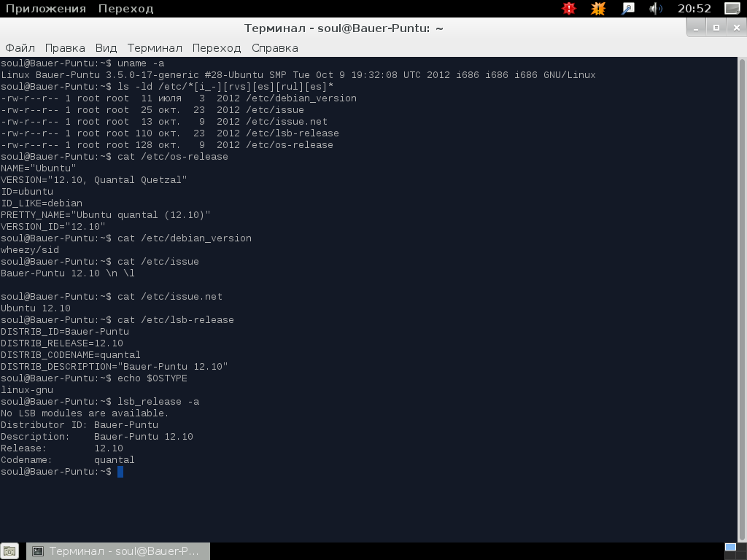The height and width of the screenshot is (560, 747).
Task: Click the DISTRIB_DESCRIPTION line
Action: pyautogui.click(x=115, y=367)
